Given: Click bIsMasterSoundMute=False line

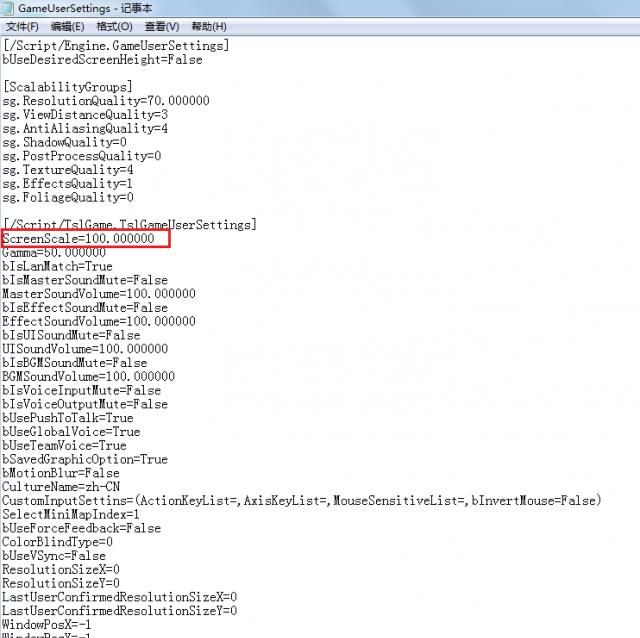Looking at the screenshot, I should pos(85,280).
